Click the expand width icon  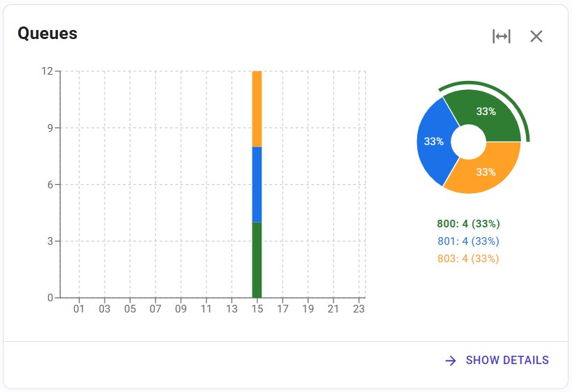coord(501,36)
